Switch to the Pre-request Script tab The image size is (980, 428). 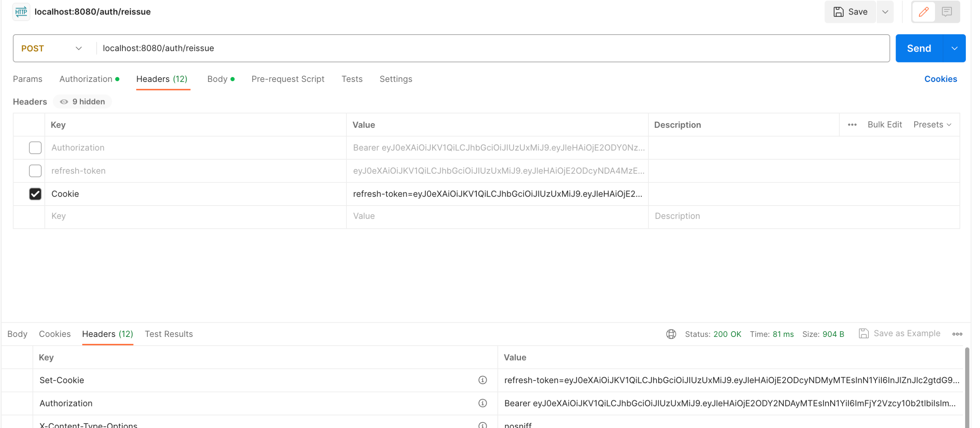287,79
